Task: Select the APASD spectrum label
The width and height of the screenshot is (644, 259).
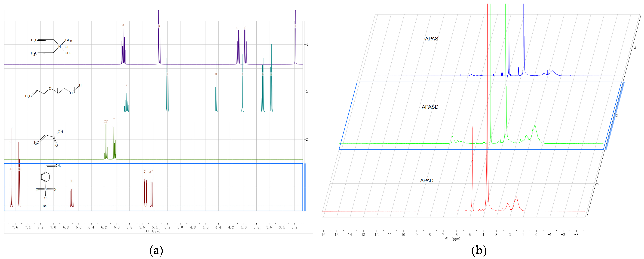Action: (x=430, y=107)
